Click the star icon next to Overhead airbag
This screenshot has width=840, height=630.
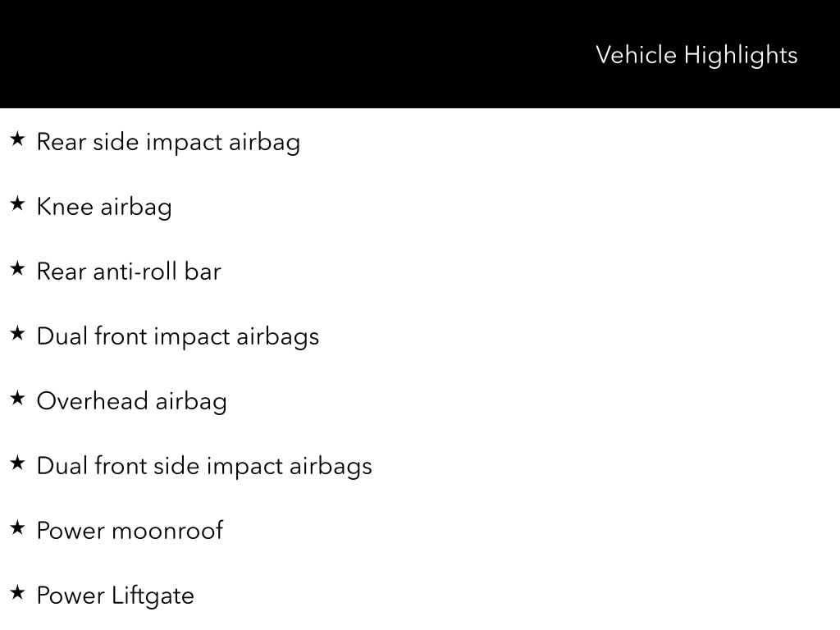[x=17, y=399]
